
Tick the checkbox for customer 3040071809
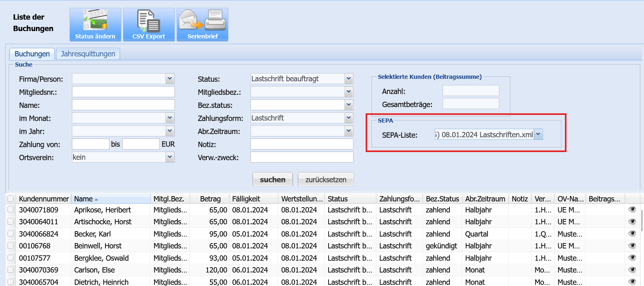point(11,210)
